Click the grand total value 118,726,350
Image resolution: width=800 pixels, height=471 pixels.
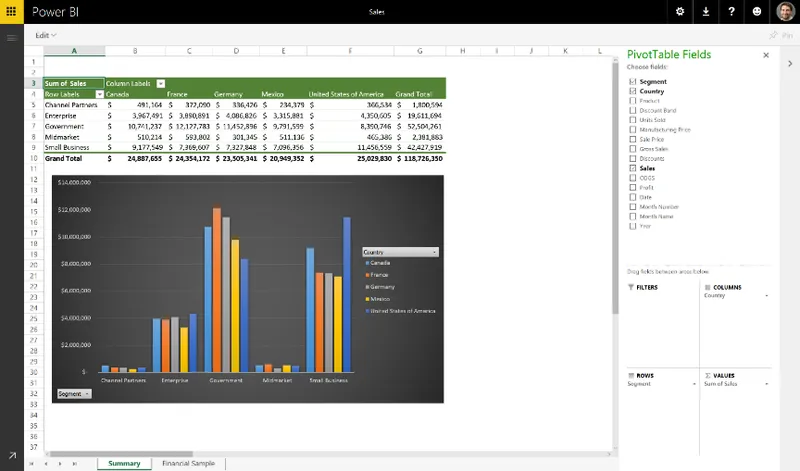point(419,159)
